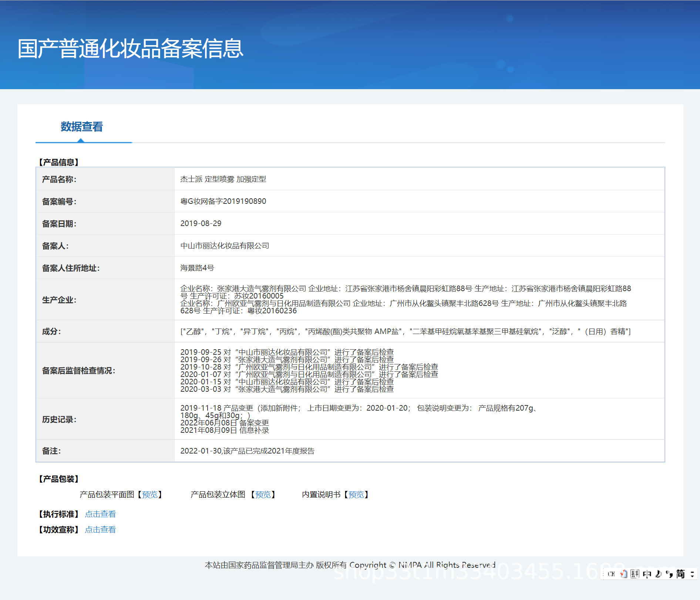Open 点击查看 next to 功效宣称
The image size is (700, 600).
point(100,530)
